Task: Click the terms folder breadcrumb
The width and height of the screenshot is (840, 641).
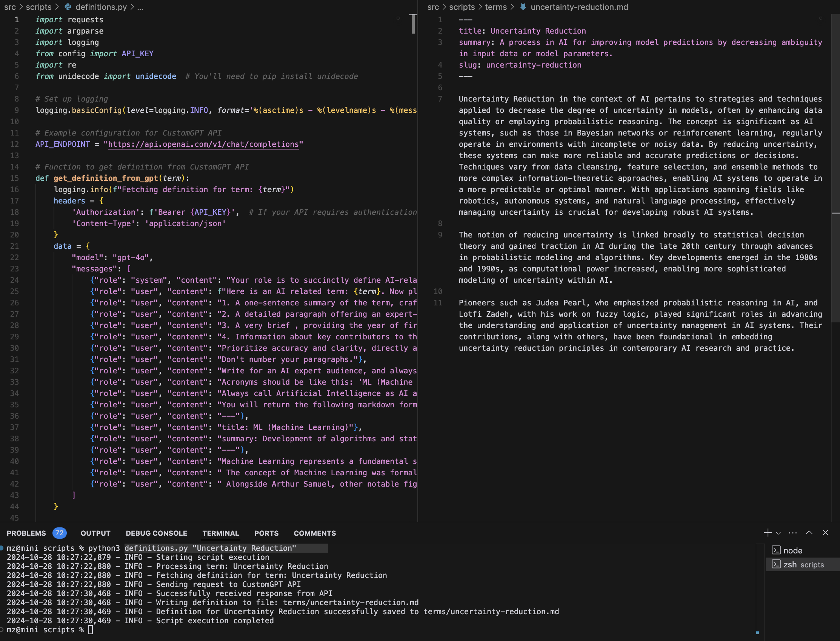Action: point(496,7)
